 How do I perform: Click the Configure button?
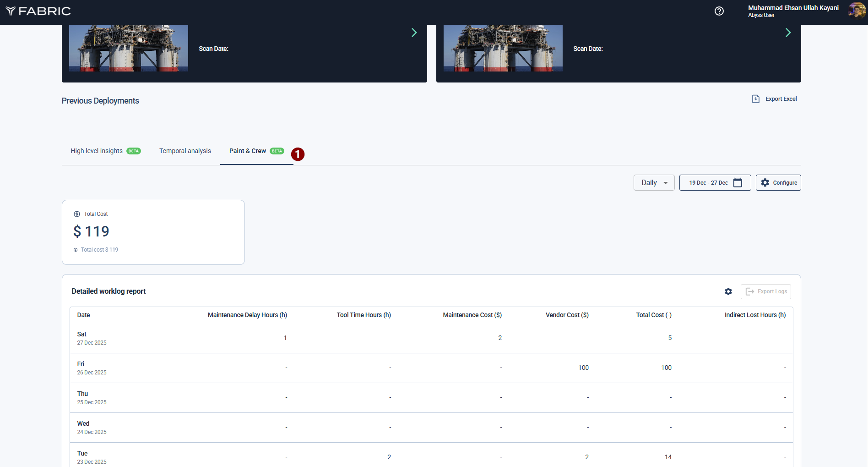point(778,183)
